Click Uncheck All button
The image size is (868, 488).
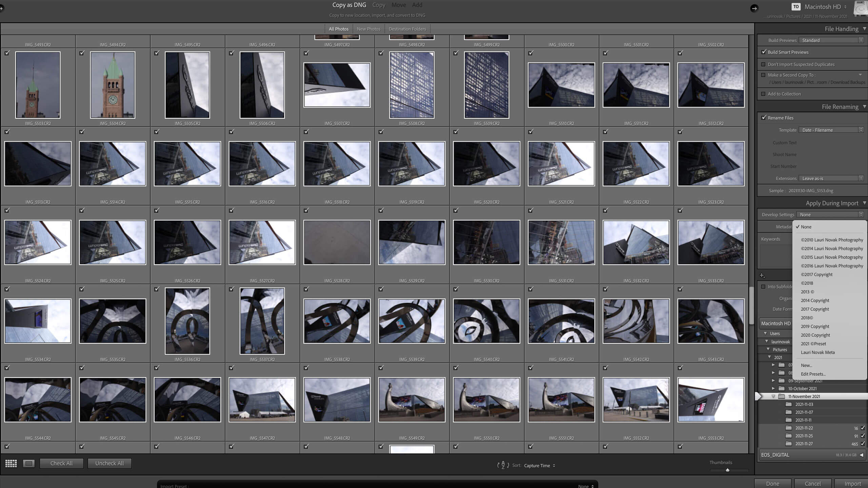110,463
